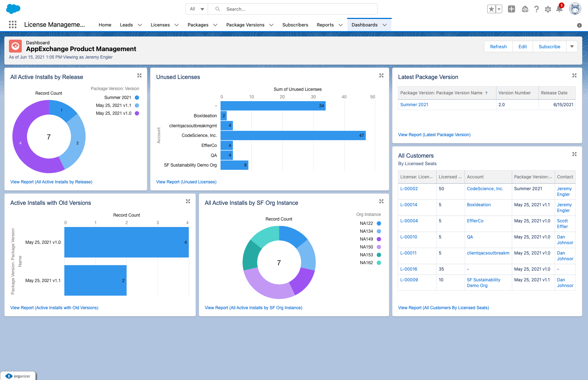
Task: Go to the Leads tab
Action: click(x=126, y=25)
